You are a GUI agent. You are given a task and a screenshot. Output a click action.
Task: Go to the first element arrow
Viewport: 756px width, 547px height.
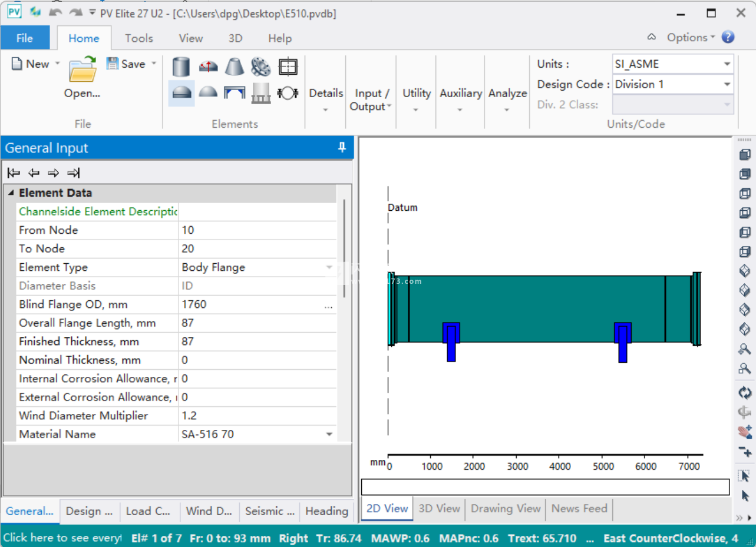pyautogui.click(x=14, y=173)
